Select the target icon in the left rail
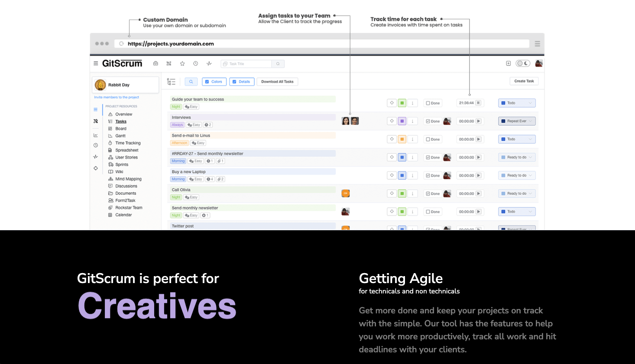 [x=96, y=168]
